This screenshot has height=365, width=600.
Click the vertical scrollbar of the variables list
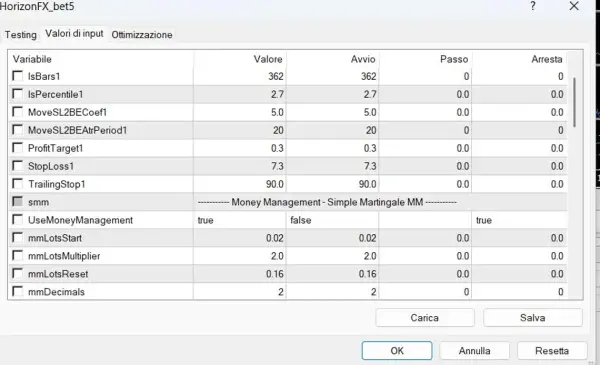pos(574,102)
